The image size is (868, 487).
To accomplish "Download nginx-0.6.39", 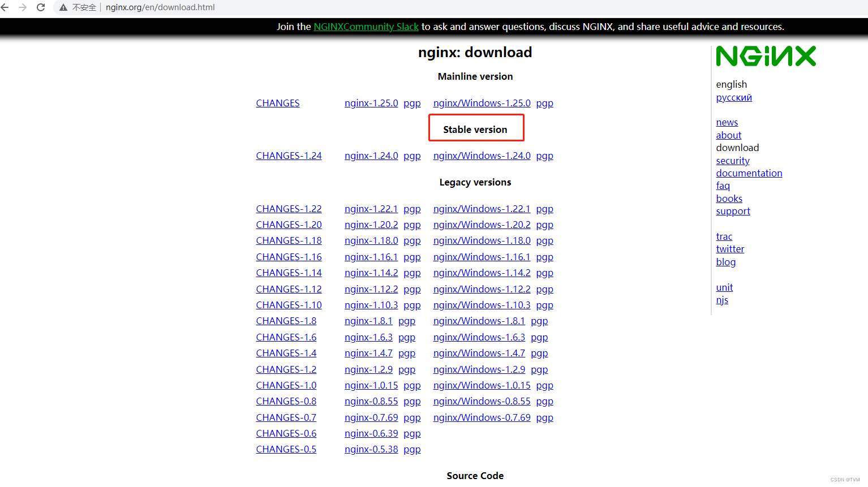I will tap(371, 433).
